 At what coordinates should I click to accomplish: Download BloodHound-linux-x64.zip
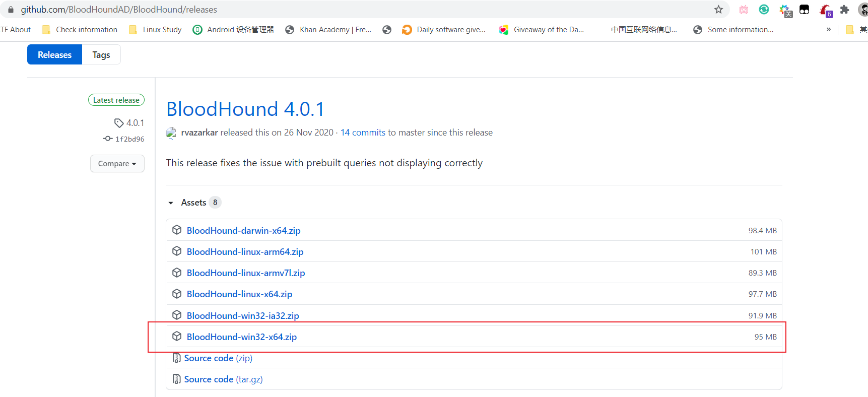239,294
